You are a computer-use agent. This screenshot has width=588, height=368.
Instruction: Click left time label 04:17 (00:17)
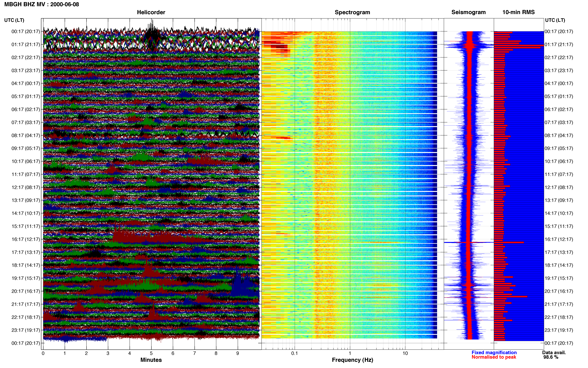26,83
